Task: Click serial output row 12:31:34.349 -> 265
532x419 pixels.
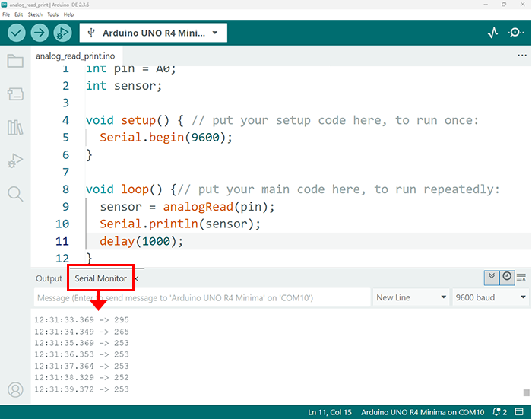Action: coord(81,332)
